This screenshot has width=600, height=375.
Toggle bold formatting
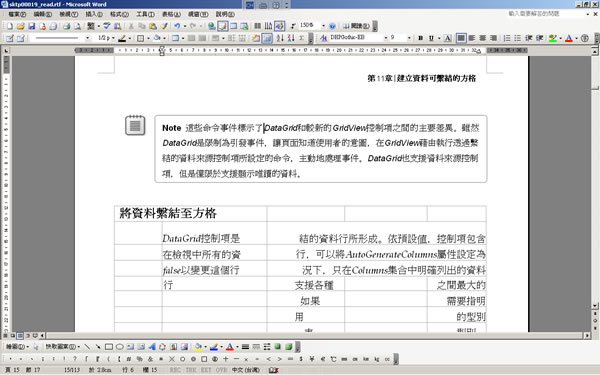(421, 38)
